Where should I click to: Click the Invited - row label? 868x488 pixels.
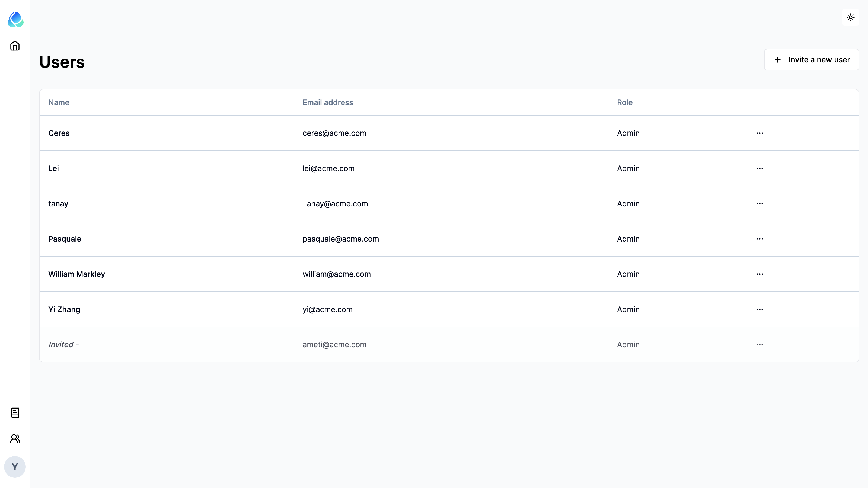click(63, 345)
